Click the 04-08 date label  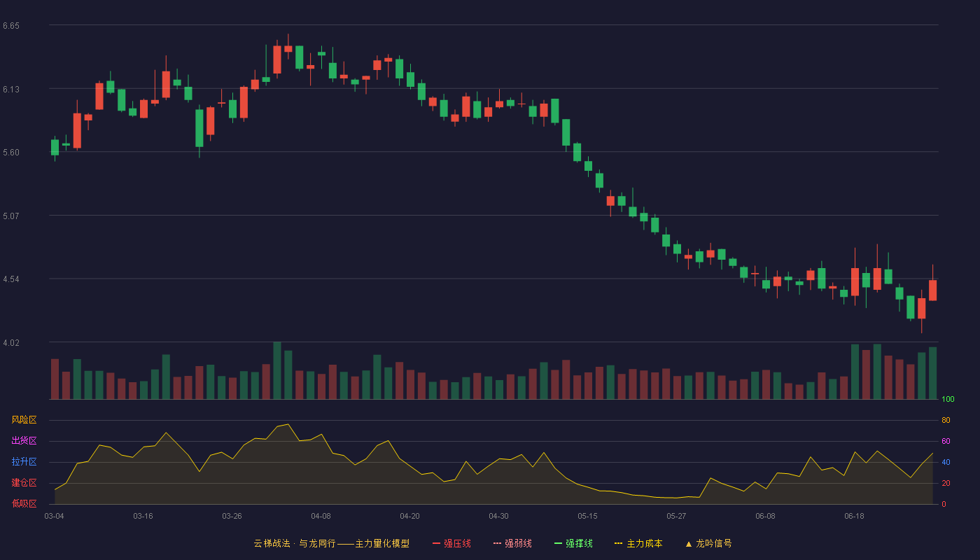click(x=321, y=516)
